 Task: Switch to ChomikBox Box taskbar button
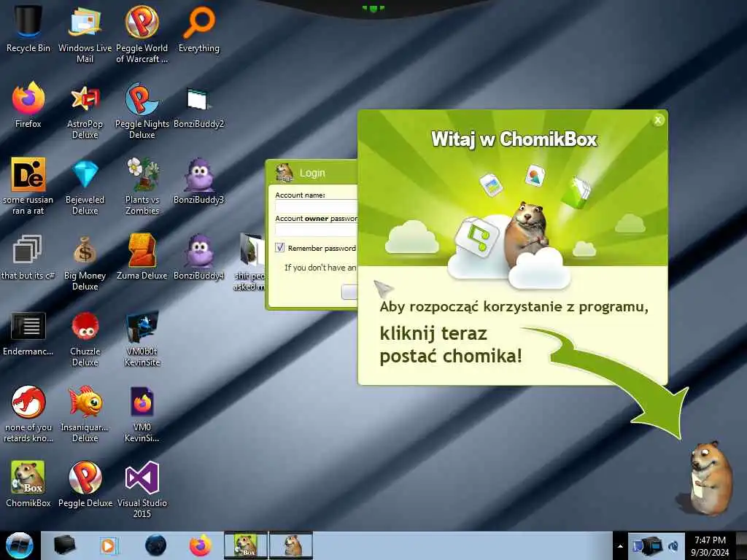[x=246, y=545]
